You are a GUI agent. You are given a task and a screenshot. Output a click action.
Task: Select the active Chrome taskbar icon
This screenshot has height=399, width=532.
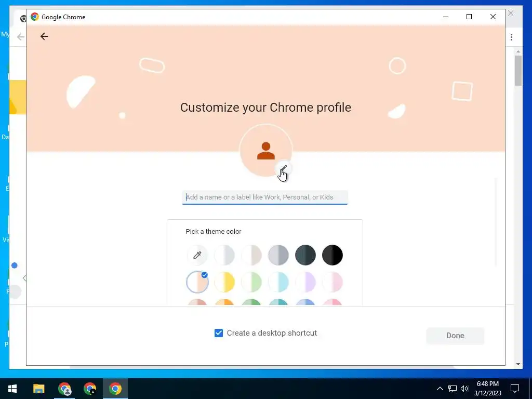tap(115, 389)
